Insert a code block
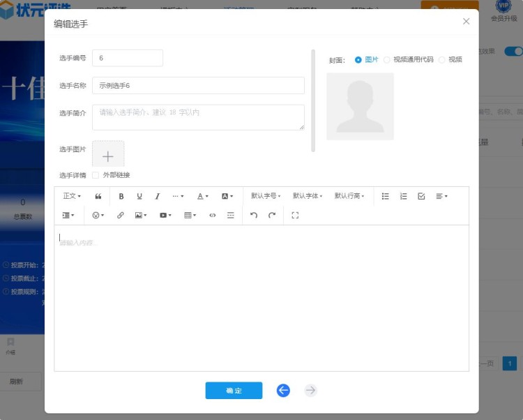Viewport: 523px width, 420px height. 213,216
